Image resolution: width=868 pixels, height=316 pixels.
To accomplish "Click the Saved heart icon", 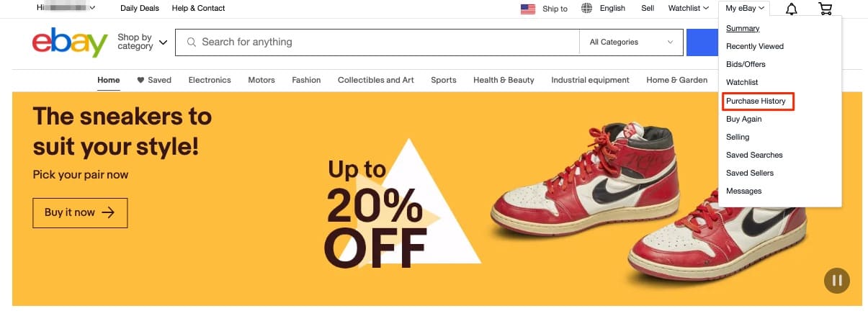I will click(x=140, y=80).
